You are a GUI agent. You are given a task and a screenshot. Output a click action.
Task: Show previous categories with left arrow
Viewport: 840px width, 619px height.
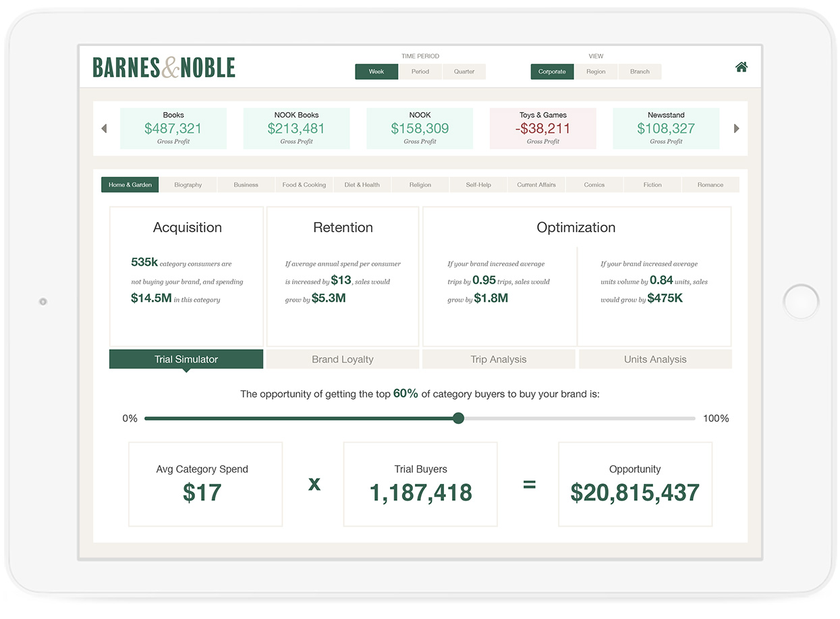pyautogui.click(x=104, y=128)
